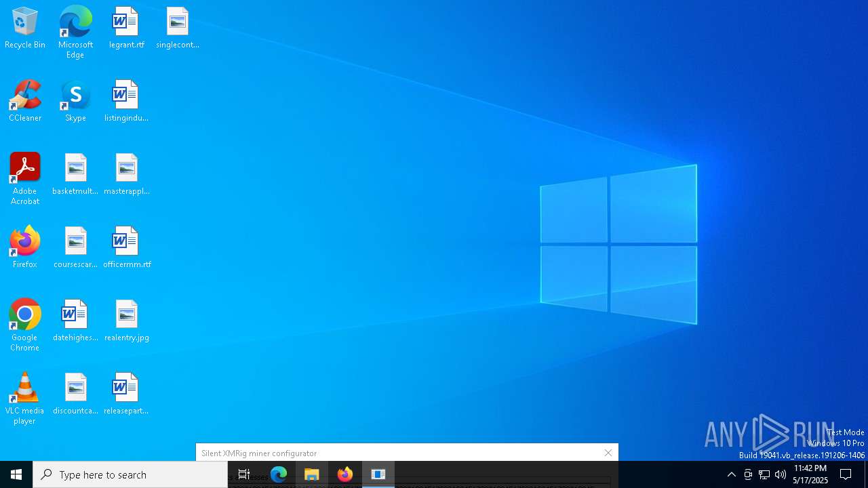Viewport: 868px width, 488px height.
Task: Select realentry.jpg image file
Action: 126,321
